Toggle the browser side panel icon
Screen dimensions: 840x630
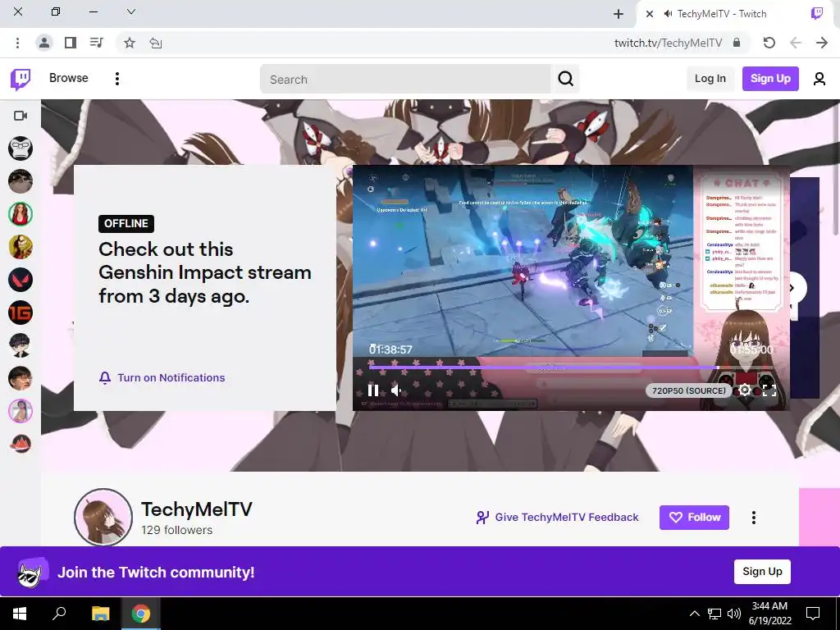click(x=71, y=43)
